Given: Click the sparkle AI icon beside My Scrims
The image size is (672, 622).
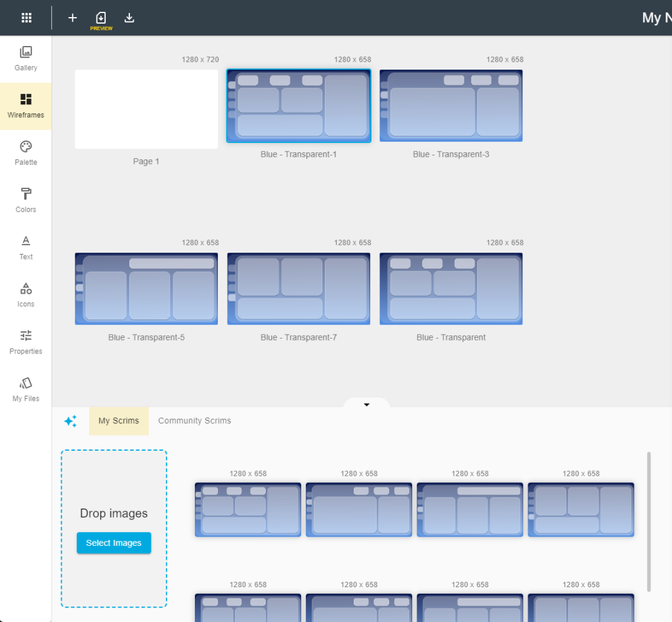Looking at the screenshot, I should click(70, 421).
